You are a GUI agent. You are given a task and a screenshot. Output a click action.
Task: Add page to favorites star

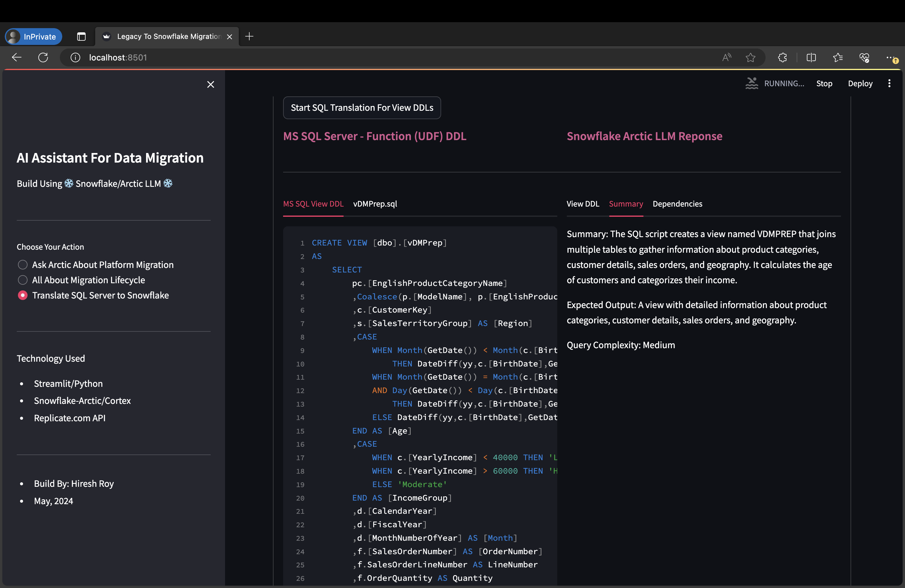[750, 57]
